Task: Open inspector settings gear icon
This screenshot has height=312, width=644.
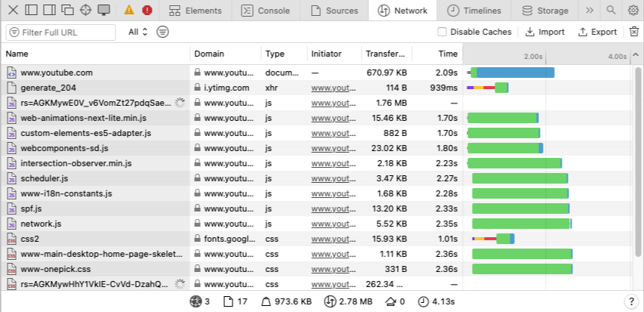Action: pyautogui.click(x=633, y=11)
